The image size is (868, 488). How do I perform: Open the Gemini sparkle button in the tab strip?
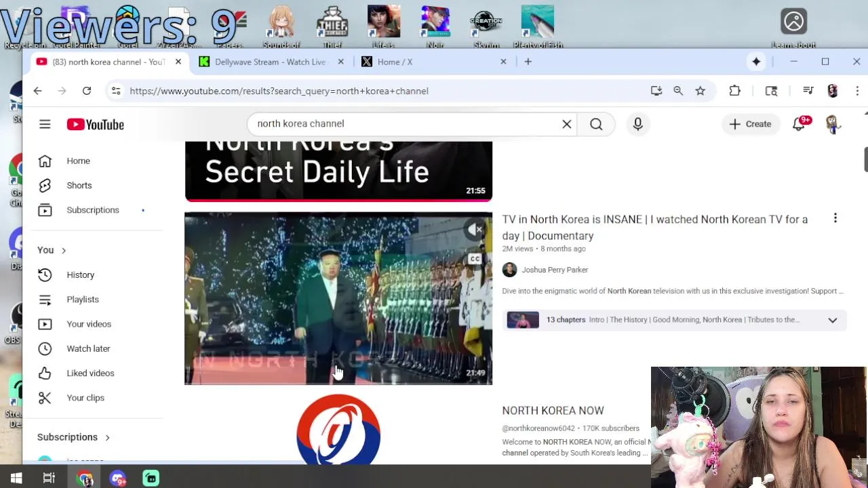tap(756, 62)
